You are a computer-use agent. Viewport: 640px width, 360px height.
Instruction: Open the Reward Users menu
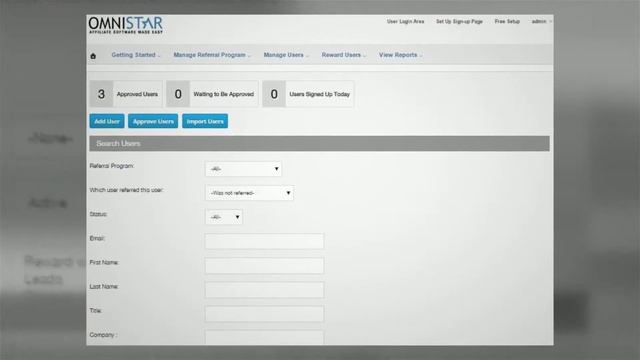(343, 55)
